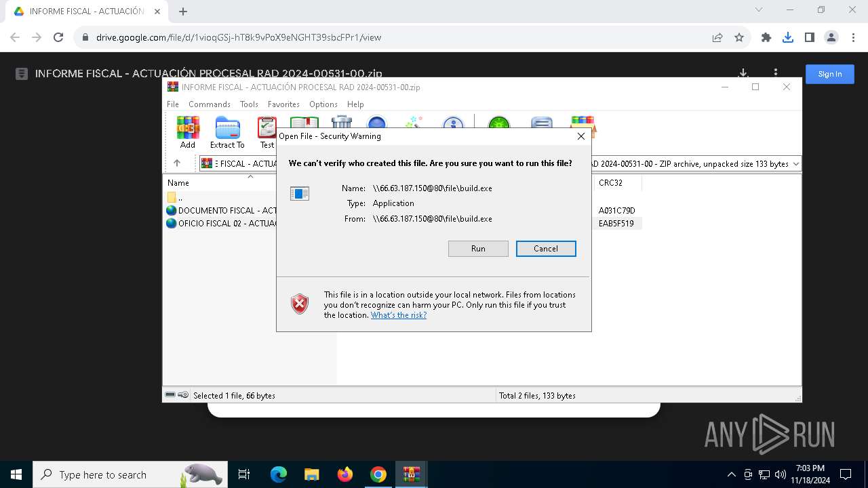Open the WinRAR Favorites menu

tap(283, 104)
